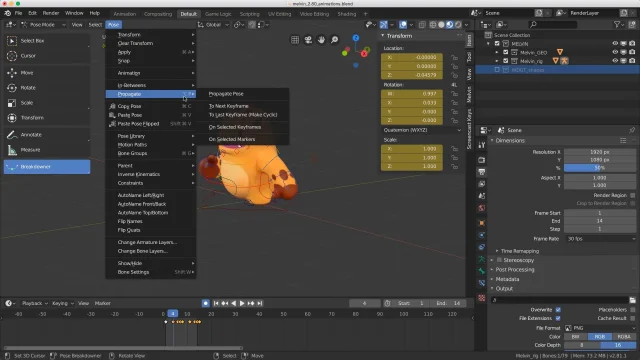Lock Location X transform
This screenshot has height=360, width=640.
point(454,58)
